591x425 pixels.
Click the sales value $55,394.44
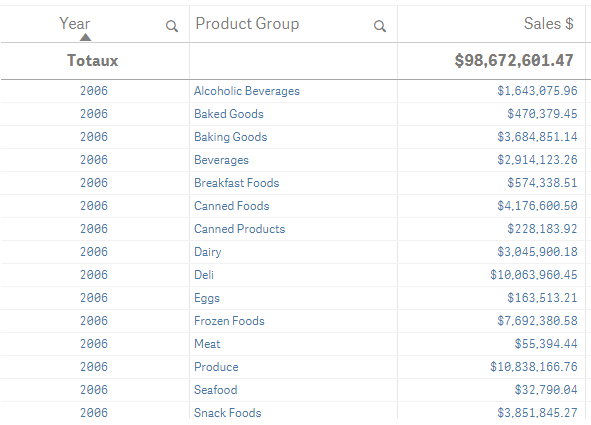click(546, 344)
